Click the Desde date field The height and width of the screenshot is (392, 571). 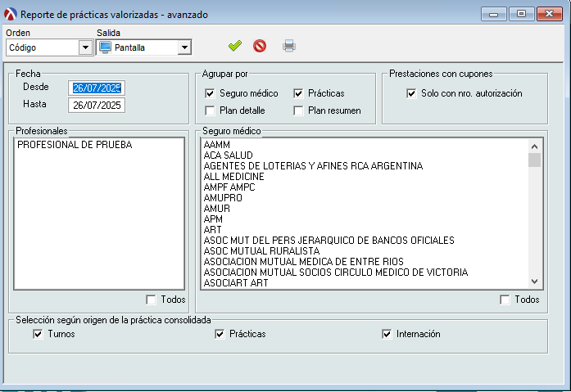coord(96,87)
